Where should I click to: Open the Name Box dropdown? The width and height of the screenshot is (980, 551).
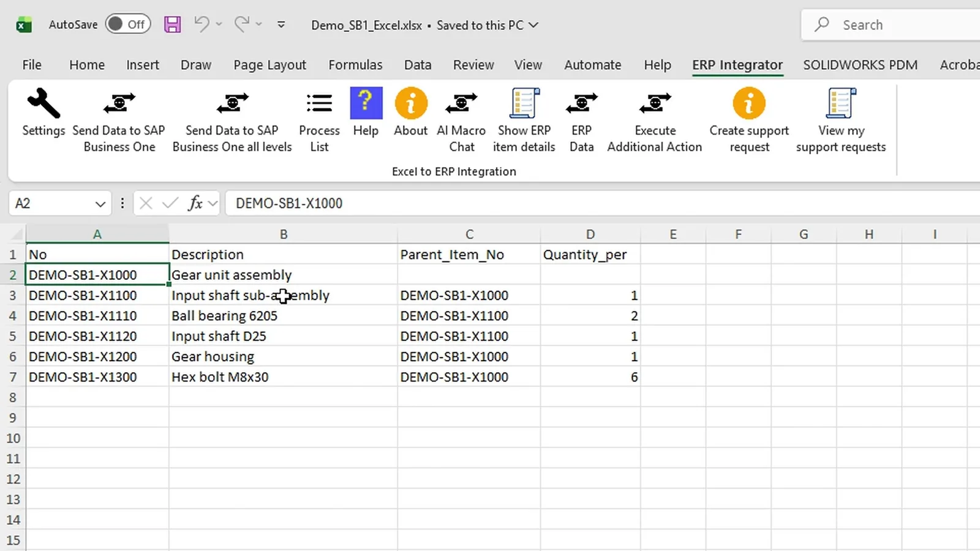click(x=100, y=204)
